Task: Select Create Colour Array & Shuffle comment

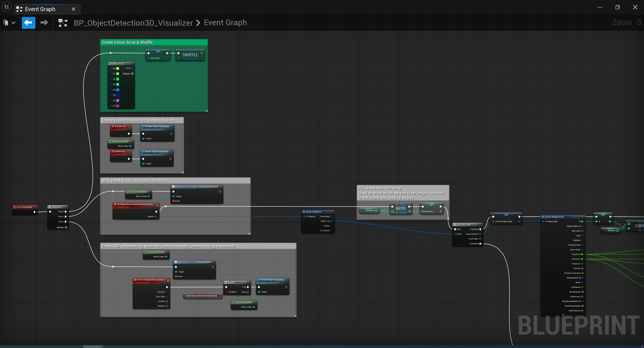Action: pyautogui.click(x=154, y=42)
